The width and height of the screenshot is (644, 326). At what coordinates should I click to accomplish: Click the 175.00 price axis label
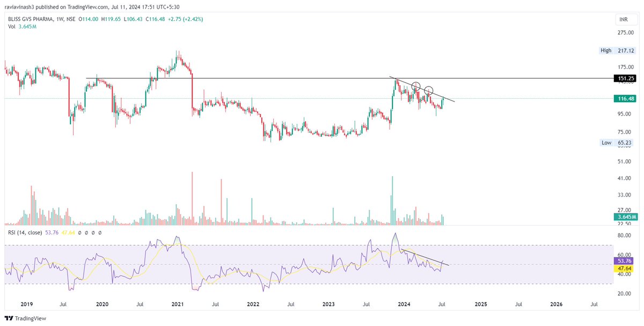pyautogui.click(x=626, y=67)
